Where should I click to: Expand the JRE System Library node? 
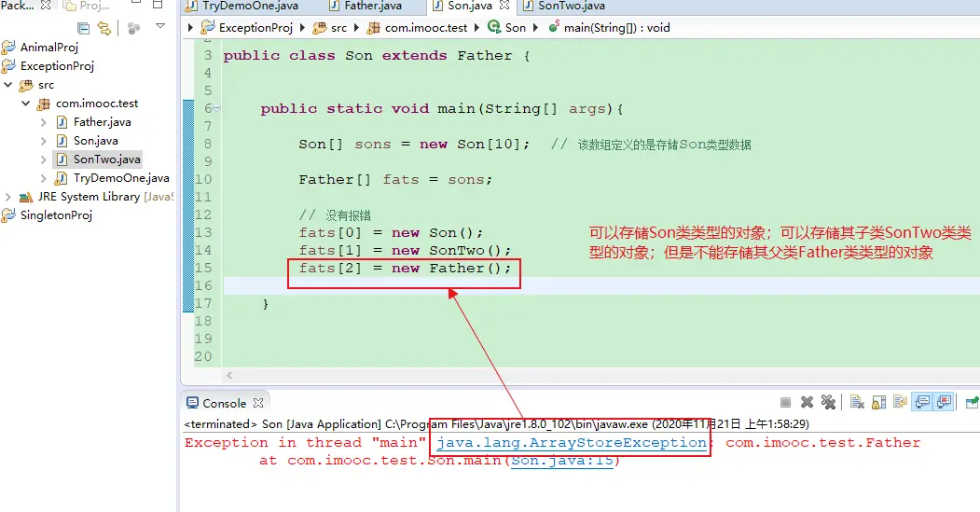tap(8, 197)
